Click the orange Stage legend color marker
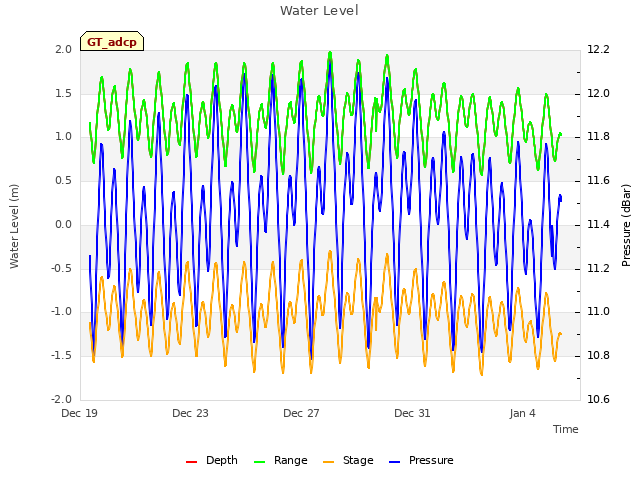640x480 pixels. 329,462
